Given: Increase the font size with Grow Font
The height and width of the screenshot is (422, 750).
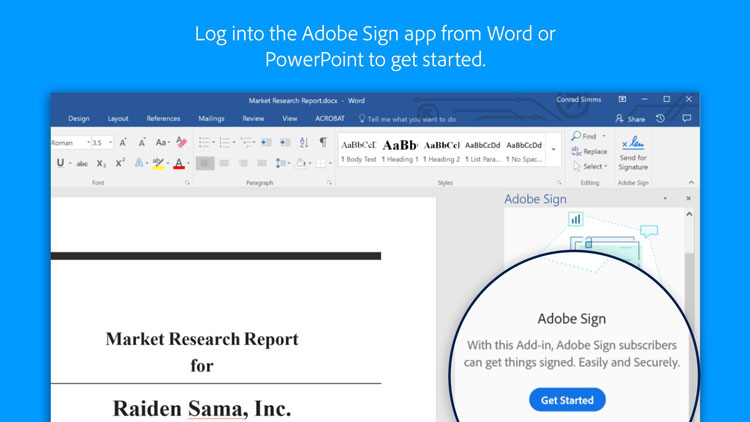Looking at the screenshot, I should [x=123, y=143].
